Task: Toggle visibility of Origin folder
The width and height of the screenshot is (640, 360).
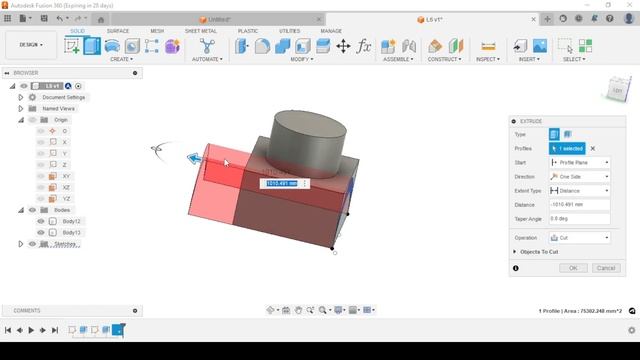Action: click(x=32, y=120)
